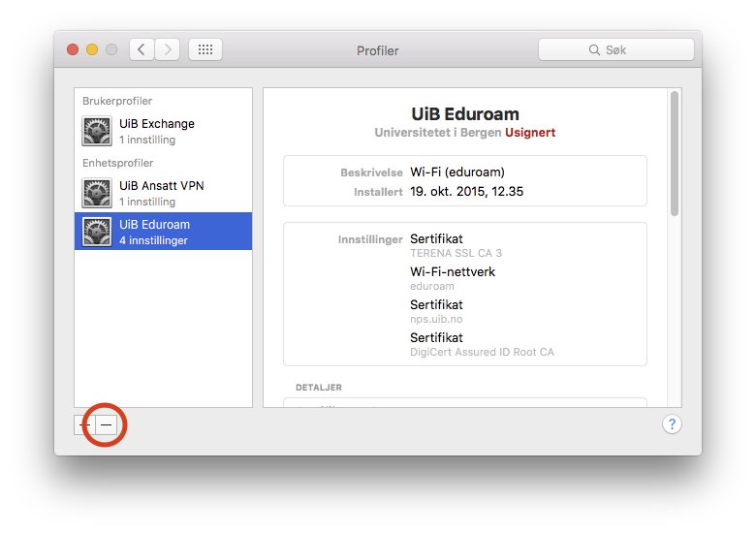Select the UiB Eduroam profile row
756x533 pixels.
[163, 232]
